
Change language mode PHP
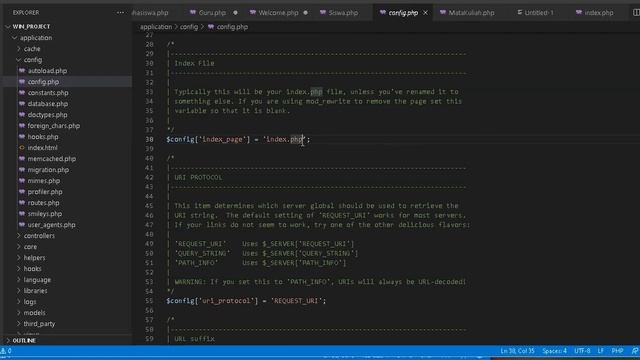point(617,351)
